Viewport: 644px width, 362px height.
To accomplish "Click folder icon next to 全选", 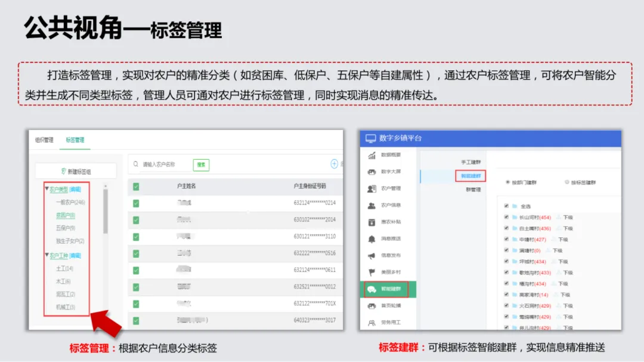I will [515, 206].
